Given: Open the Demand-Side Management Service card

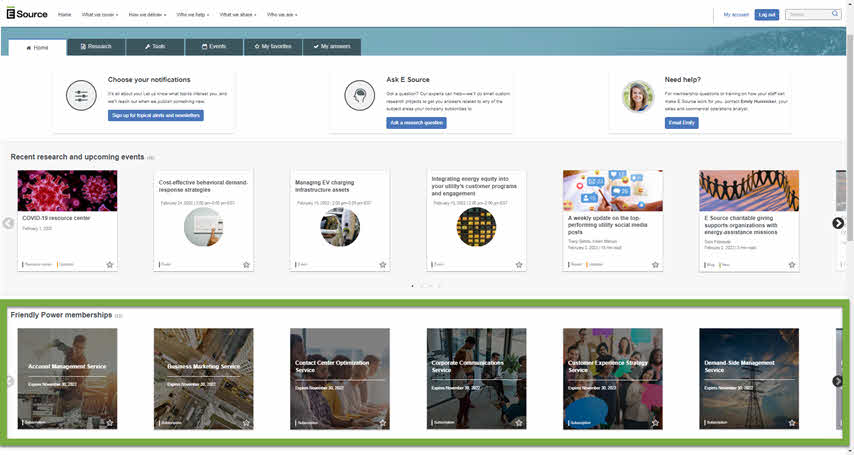Looking at the screenshot, I should pos(749,378).
